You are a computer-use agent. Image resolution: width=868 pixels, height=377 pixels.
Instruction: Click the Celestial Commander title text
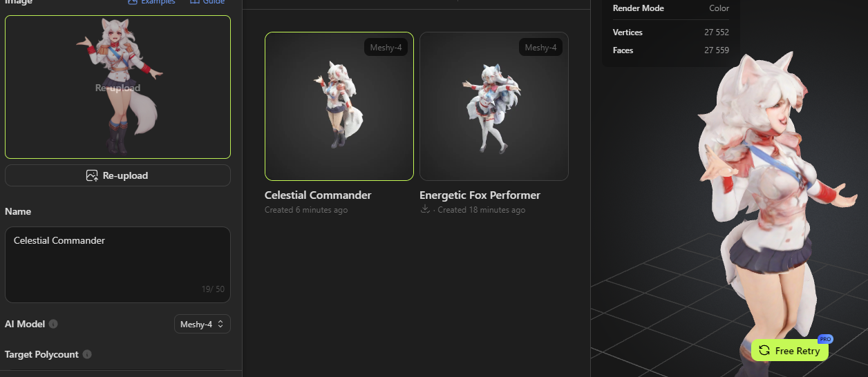(318, 195)
